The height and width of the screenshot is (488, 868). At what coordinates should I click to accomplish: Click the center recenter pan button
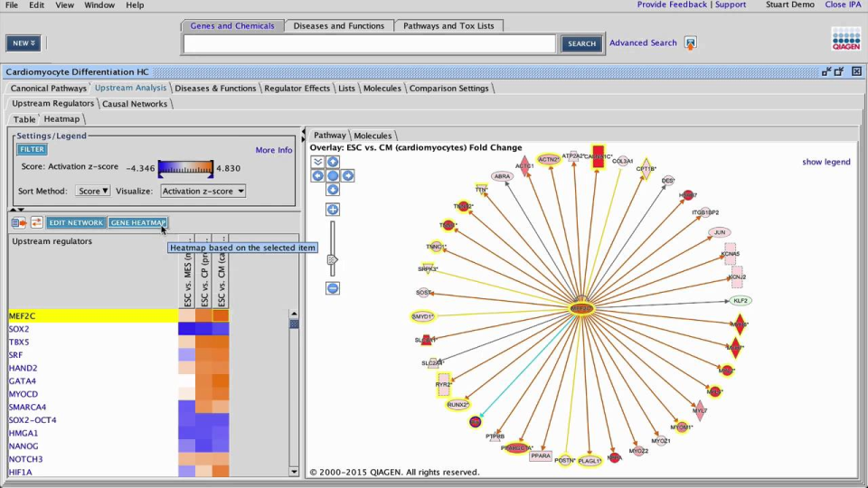(333, 176)
